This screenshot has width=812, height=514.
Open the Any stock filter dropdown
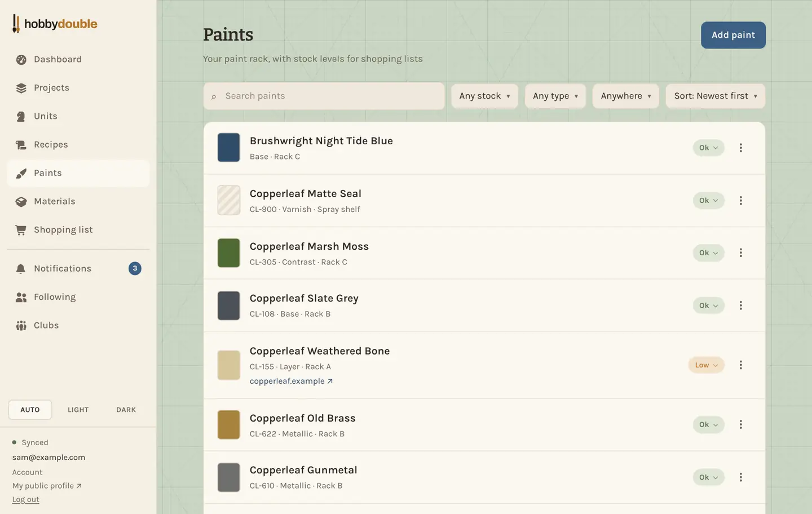tap(484, 96)
